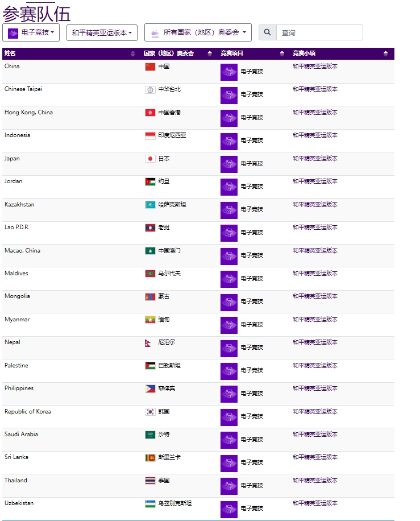Select the Macao, China team name

(22, 250)
